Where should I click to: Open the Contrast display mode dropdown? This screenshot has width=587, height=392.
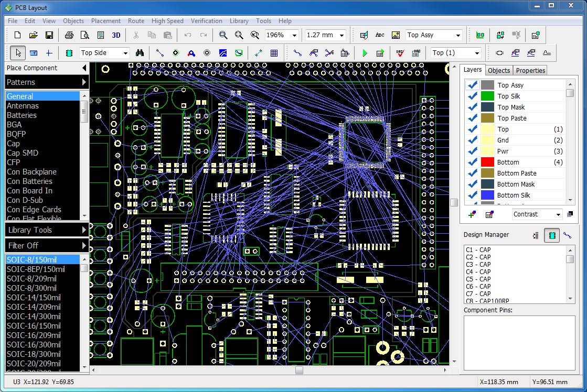pyautogui.click(x=557, y=214)
